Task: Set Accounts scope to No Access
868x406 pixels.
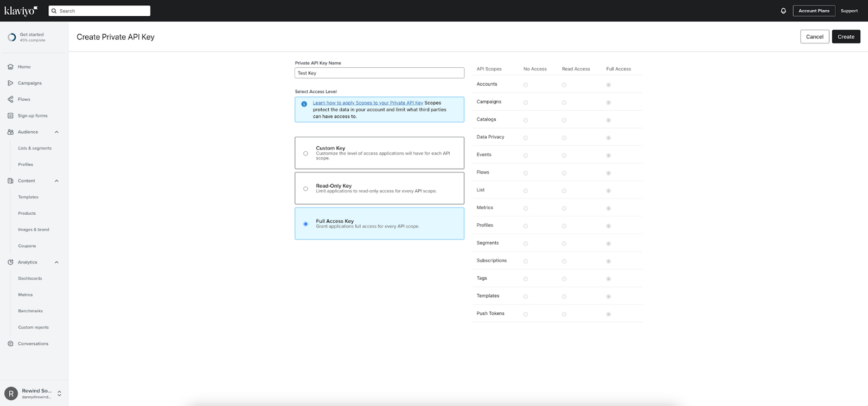Action: (x=526, y=85)
